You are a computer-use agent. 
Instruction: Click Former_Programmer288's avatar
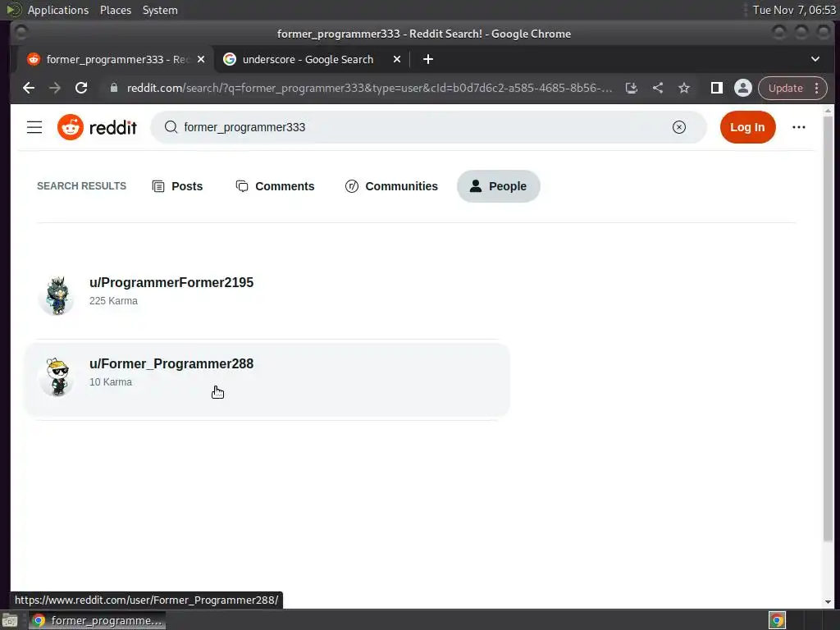[57, 377]
